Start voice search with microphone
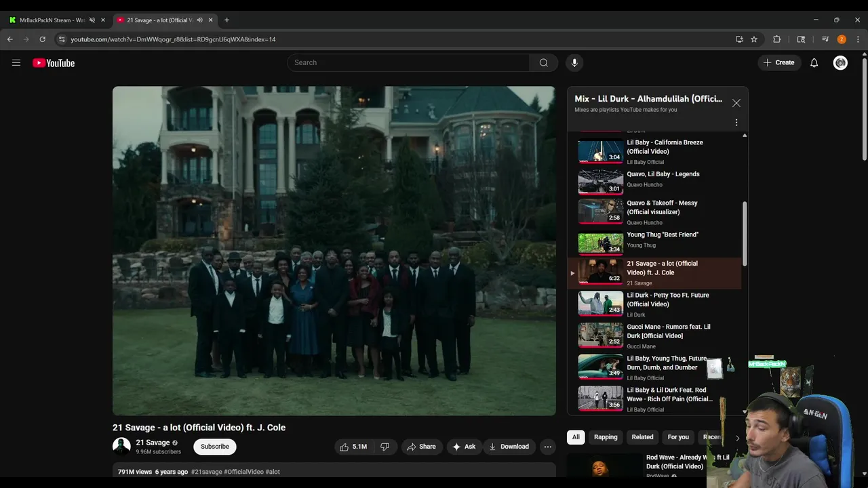Screen dimensions: 868x488 pos(574,62)
